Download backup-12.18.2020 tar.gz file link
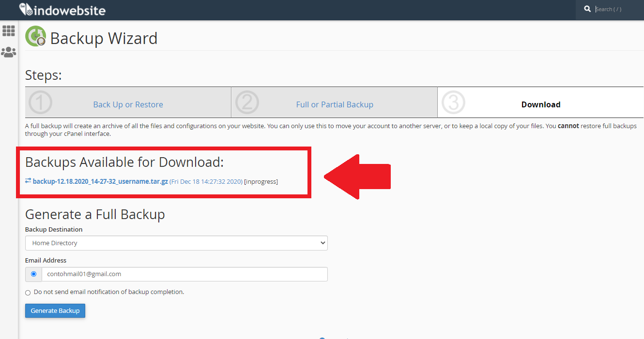The width and height of the screenshot is (644, 339). [100, 181]
